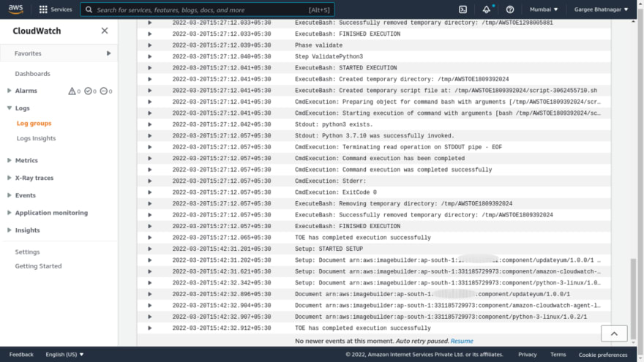This screenshot has height=362, width=644.
Task: Expand the Created temporary script file row
Action: click(150, 91)
